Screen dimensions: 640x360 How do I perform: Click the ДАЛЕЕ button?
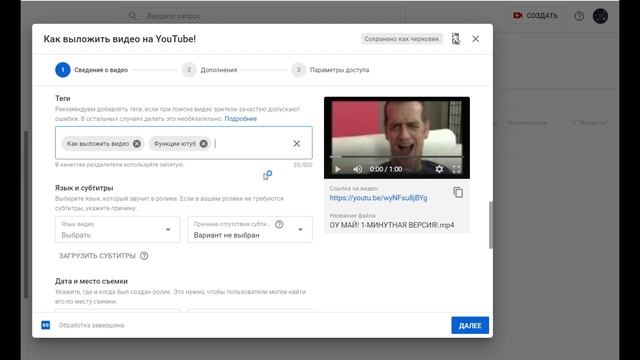[x=470, y=325]
